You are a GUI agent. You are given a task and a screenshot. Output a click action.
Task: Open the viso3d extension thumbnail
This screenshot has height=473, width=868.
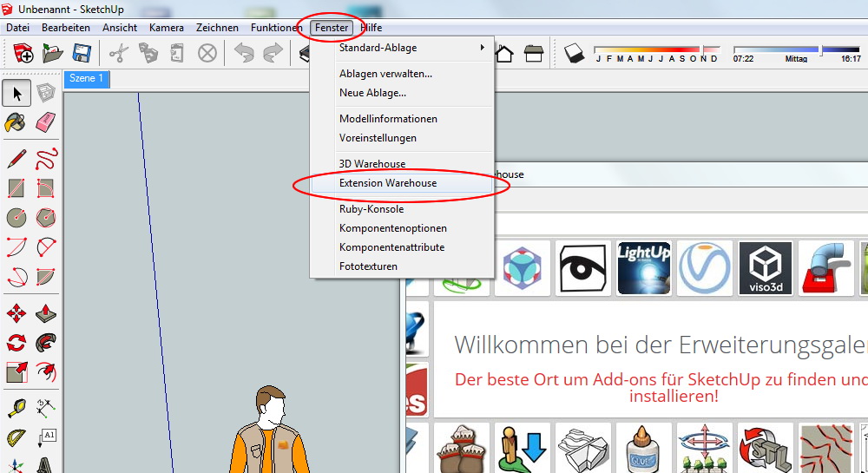click(765, 268)
